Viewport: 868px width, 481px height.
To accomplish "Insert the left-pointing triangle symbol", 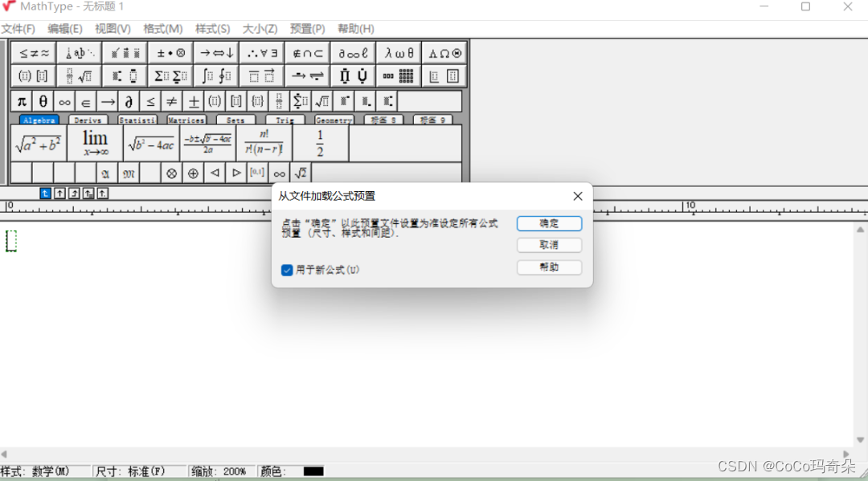I will (215, 173).
